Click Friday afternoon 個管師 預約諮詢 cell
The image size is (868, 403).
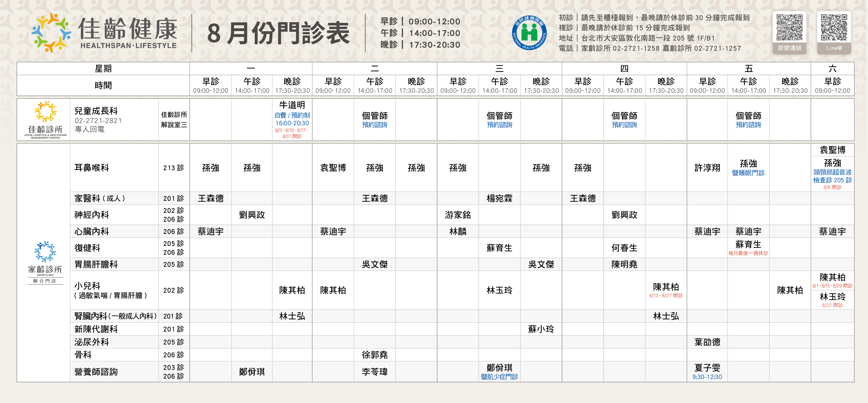pyautogui.click(x=748, y=120)
